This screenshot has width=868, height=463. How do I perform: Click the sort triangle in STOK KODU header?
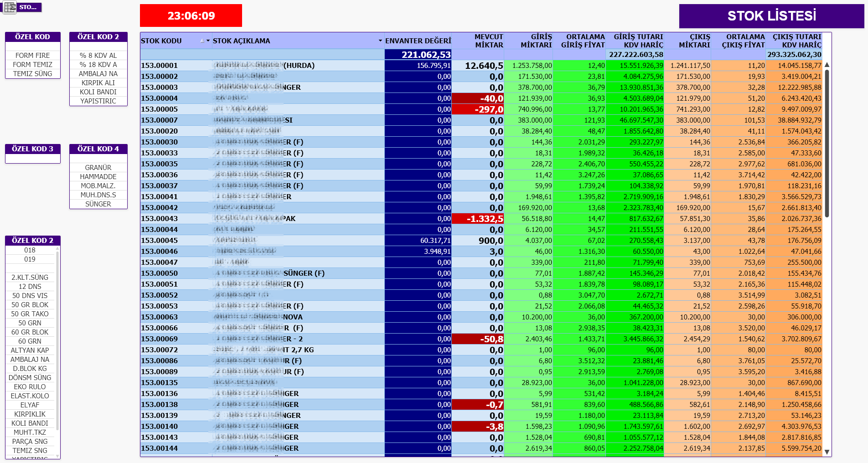[202, 41]
